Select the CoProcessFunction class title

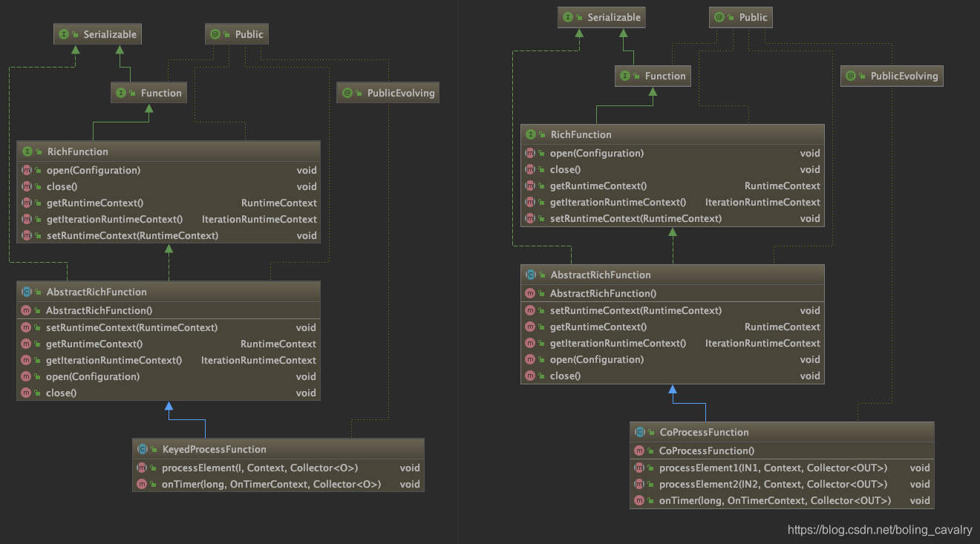[x=704, y=432]
